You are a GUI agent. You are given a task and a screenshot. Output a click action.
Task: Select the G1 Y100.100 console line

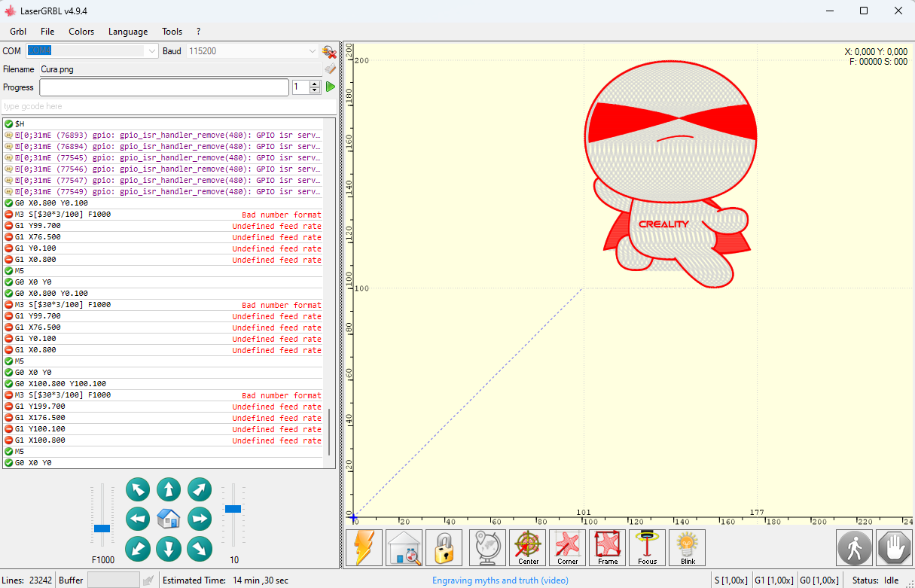(x=163, y=429)
